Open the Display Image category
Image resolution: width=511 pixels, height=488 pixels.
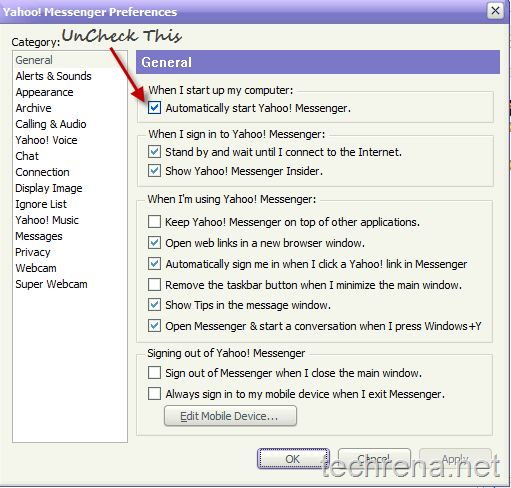coord(49,188)
